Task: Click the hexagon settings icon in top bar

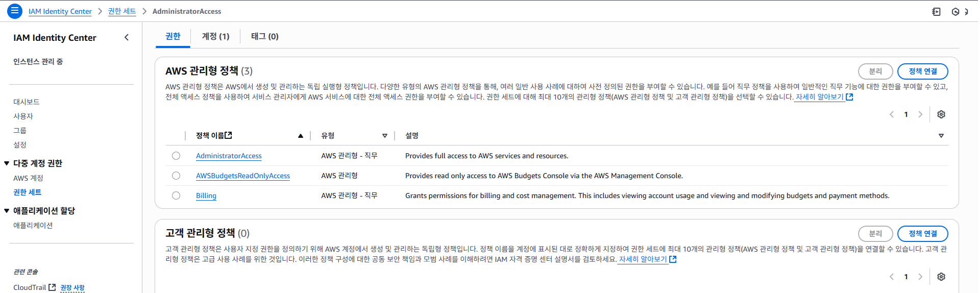Action: 955,11
